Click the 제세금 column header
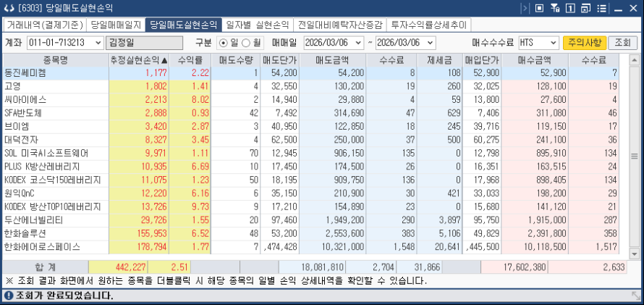The height and width of the screenshot is (305, 644). click(440, 60)
